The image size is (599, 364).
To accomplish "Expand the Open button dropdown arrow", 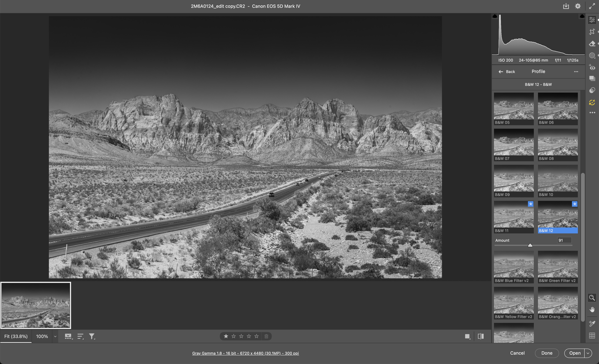I will [588, 353].
